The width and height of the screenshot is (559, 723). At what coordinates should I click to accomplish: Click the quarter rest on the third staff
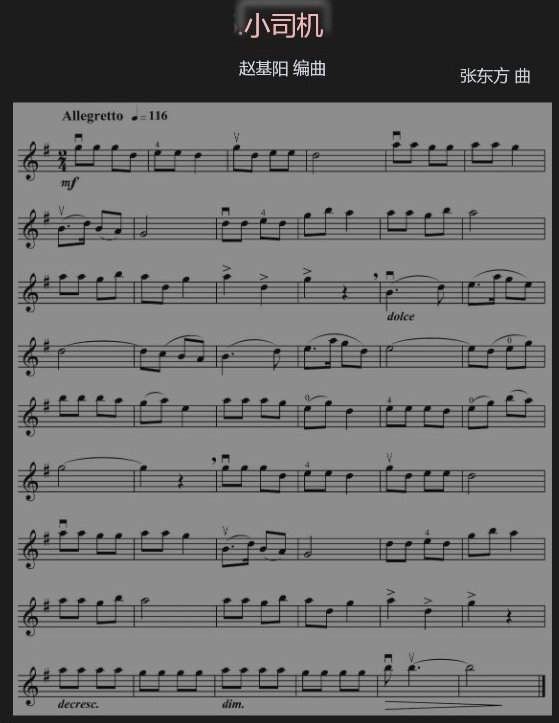[345, 295]
